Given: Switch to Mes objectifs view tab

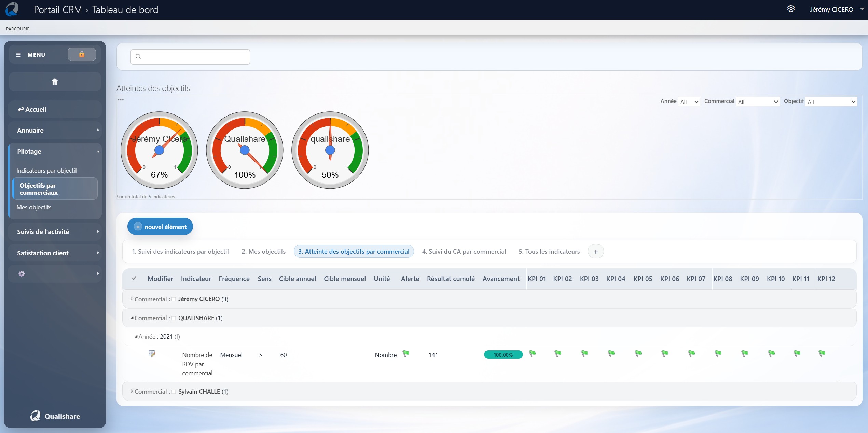Looking at the screenshot, I should tap(264, 251).
